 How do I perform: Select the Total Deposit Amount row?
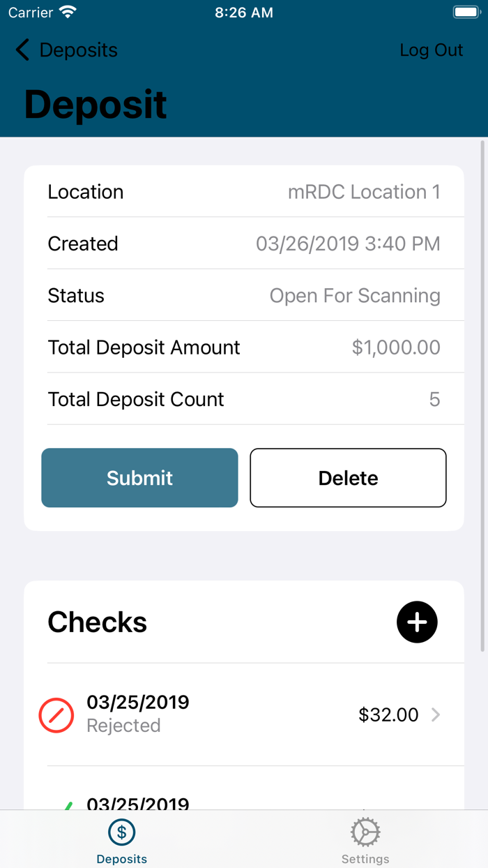tap(244, 347)
